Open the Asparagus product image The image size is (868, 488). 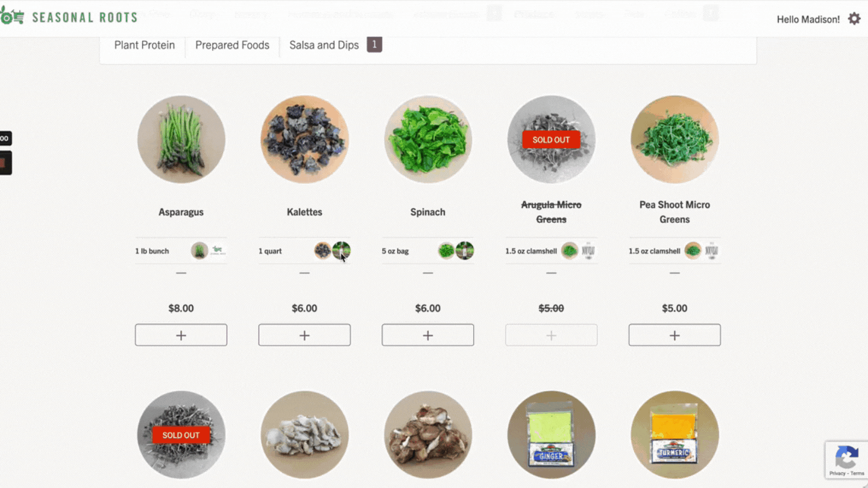pyautogui.click(x=181, y=139)
